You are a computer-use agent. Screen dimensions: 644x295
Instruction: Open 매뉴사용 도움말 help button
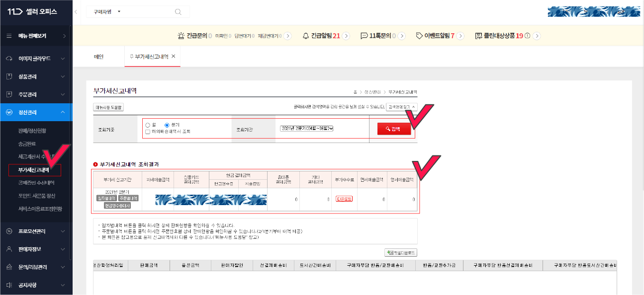(108, 106)
